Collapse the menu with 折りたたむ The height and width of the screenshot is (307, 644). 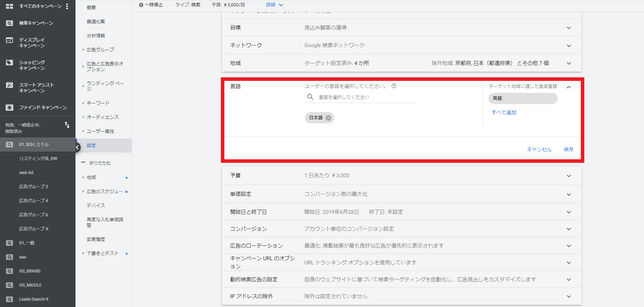pos(96,163)
